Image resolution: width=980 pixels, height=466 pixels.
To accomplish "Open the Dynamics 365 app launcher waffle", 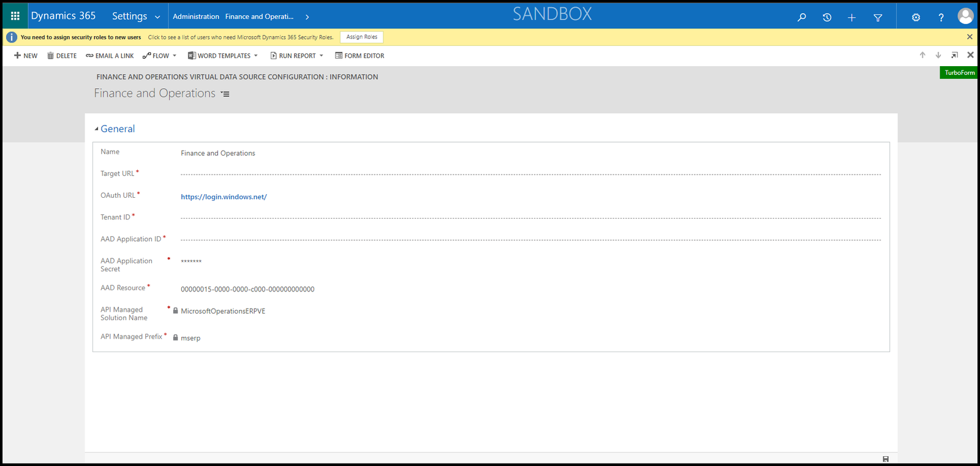I will [15, 16].
